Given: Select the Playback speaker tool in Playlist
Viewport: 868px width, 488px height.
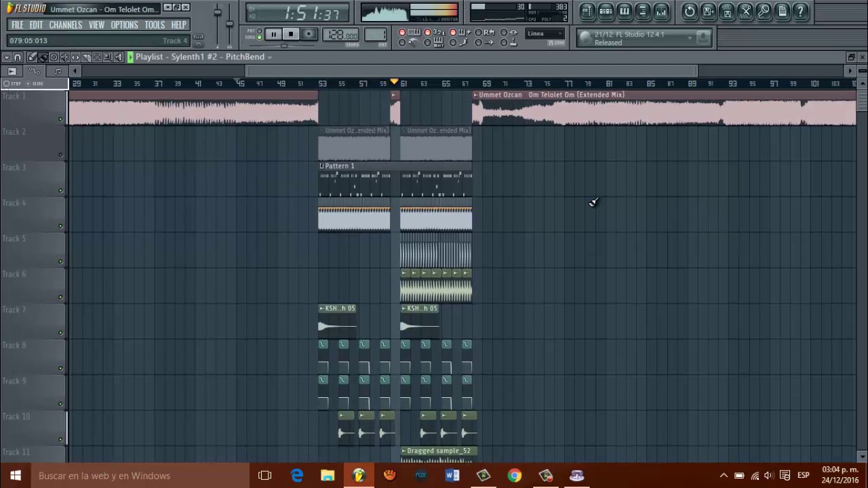Looking at the screenshot, I should [119, 58].
